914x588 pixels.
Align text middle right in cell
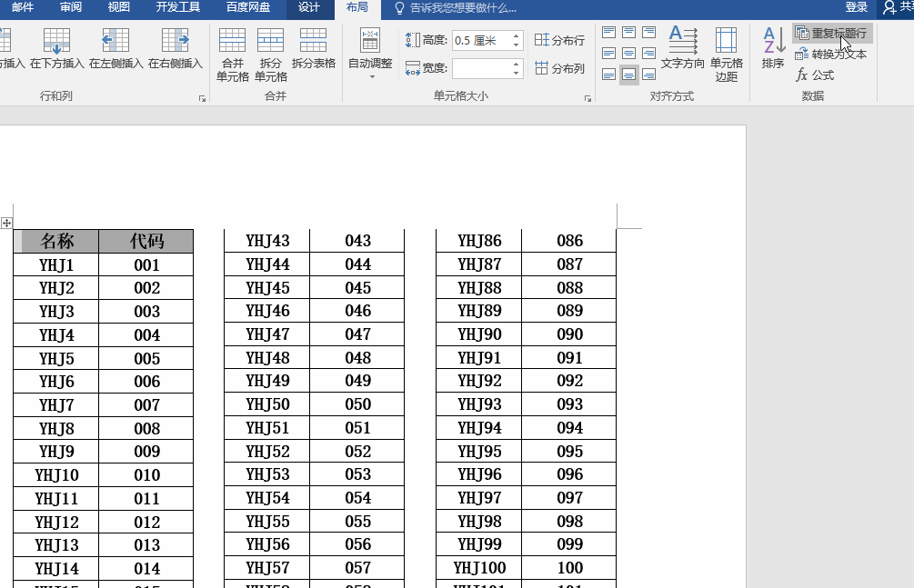pyautogui.click(x=648, y=54)
